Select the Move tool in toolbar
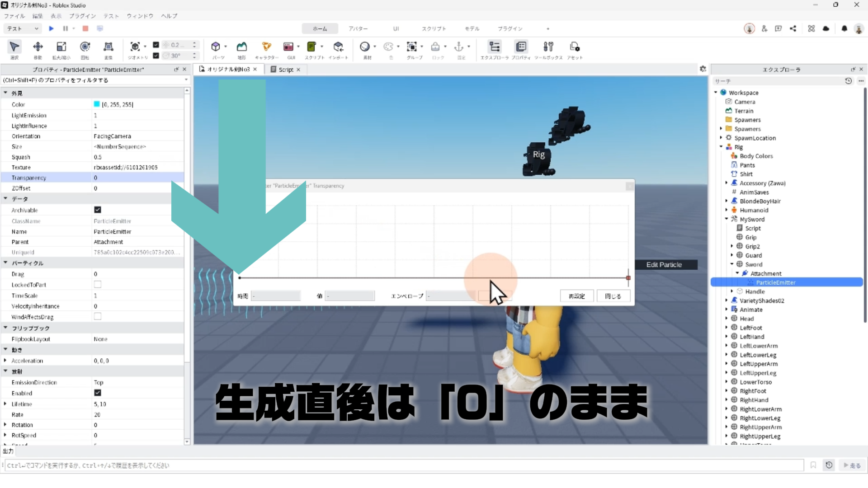 click(38, 47)
